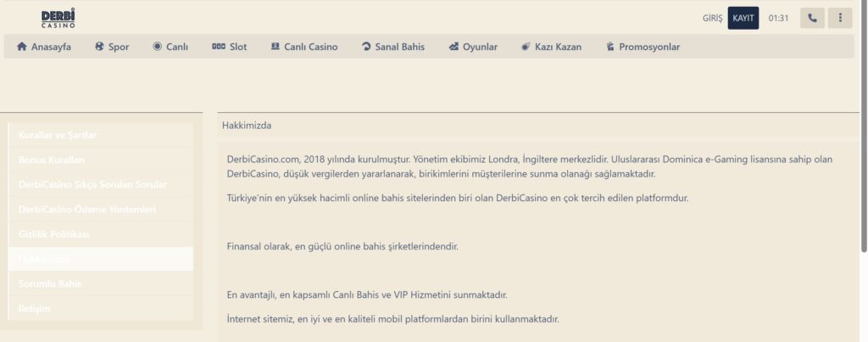Click the Hakkimizda section heading
Image resolution: width=868 pixels, height=342 pixels.
coord(247,126)
